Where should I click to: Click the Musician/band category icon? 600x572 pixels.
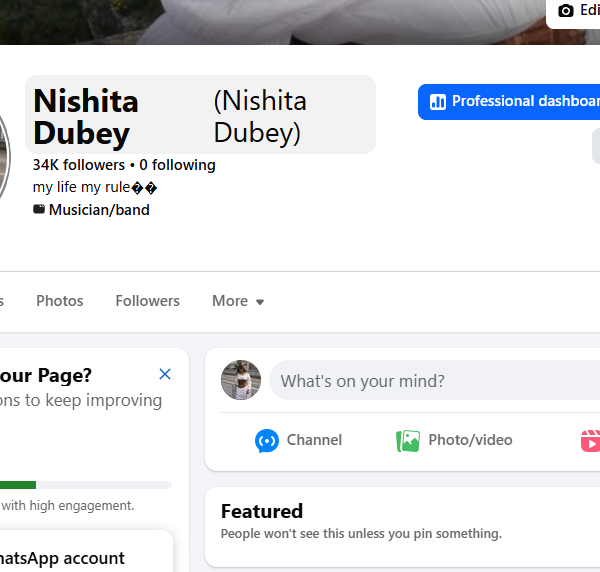click(39, 209)
